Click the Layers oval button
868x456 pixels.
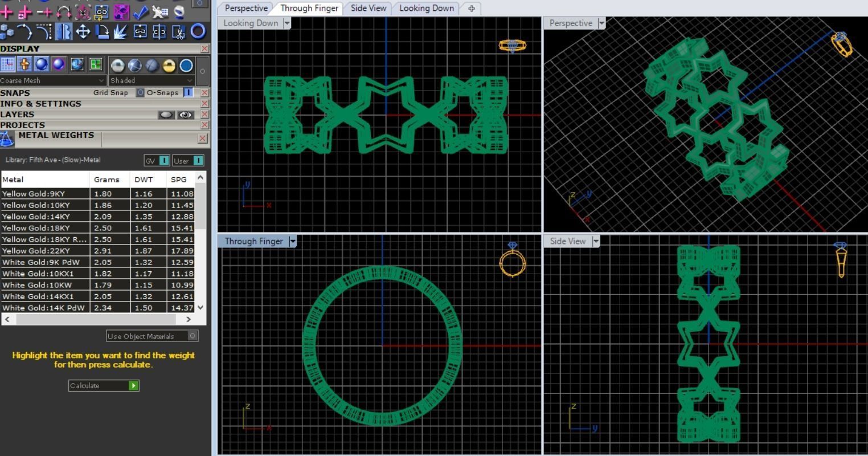pyautogui.click(x=166, y=115)
